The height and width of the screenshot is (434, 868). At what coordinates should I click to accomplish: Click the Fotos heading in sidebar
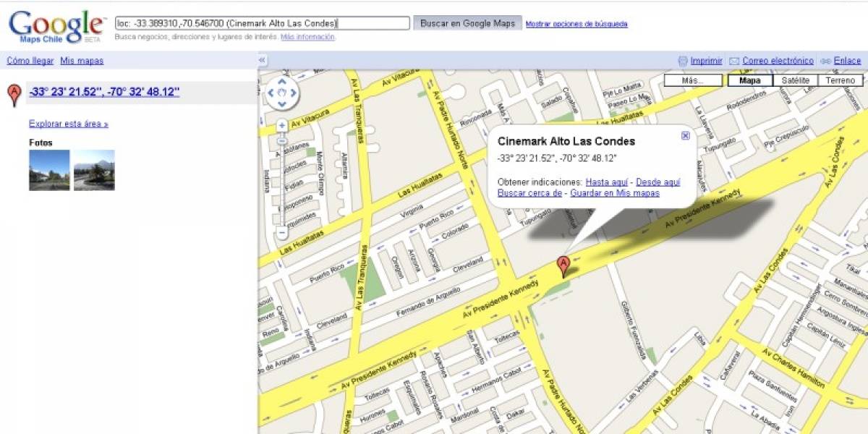(x=41, y=142)
